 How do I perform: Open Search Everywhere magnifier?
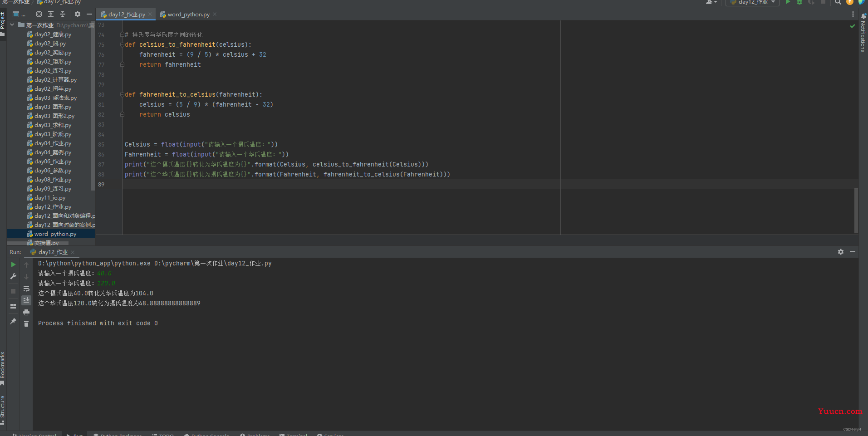[x=838, y=2]
